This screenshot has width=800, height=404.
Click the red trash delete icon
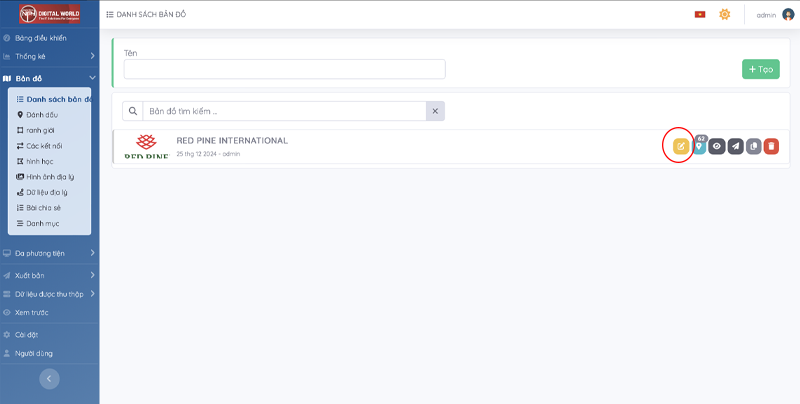click(x=771, y=147)
